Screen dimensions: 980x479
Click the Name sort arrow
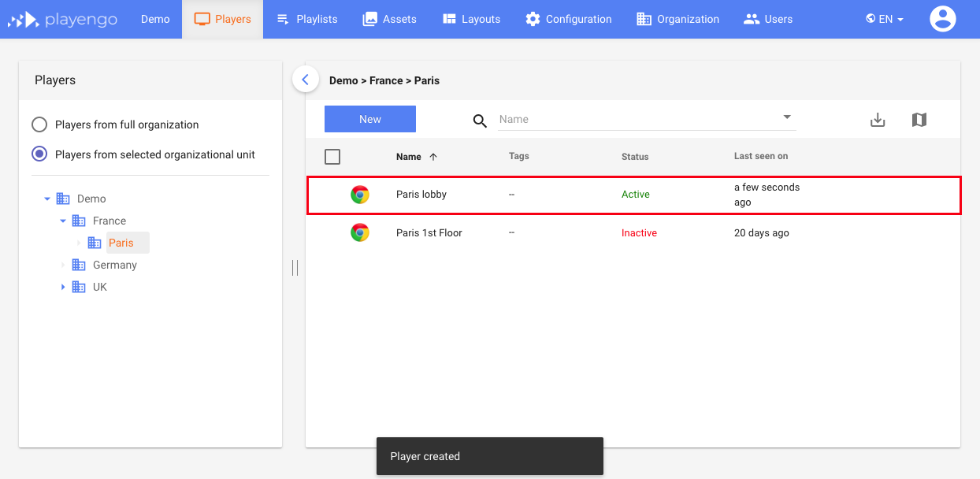(433, 157)
